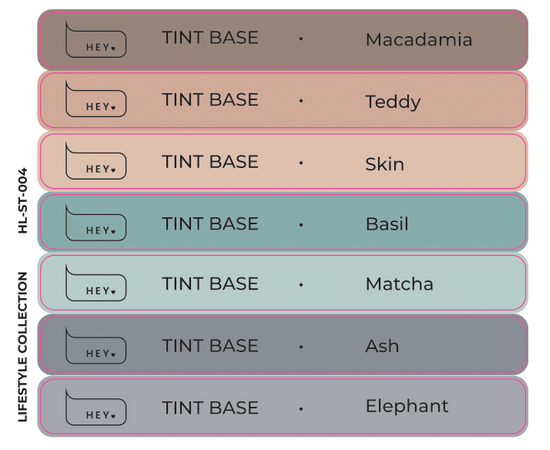Select the Skin color name
The image size is (550, 450).
pyautogui.click(x=385, y=164)
